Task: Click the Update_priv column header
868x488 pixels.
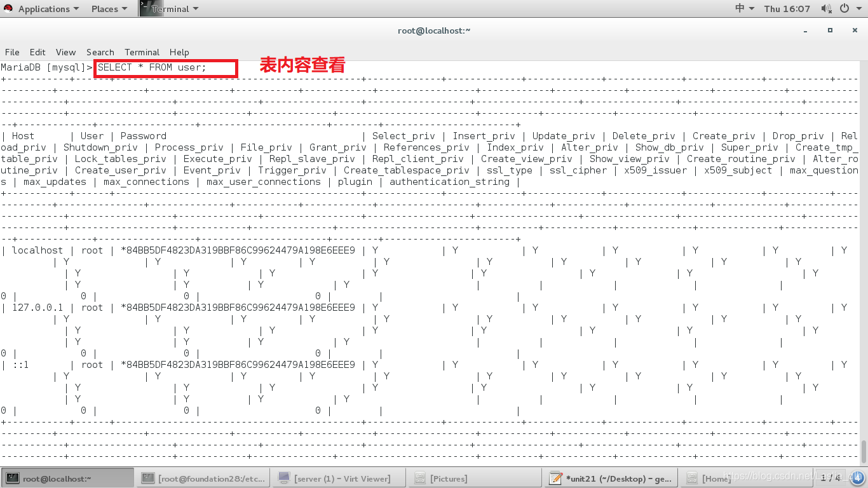Action: (x=564, y=136)
